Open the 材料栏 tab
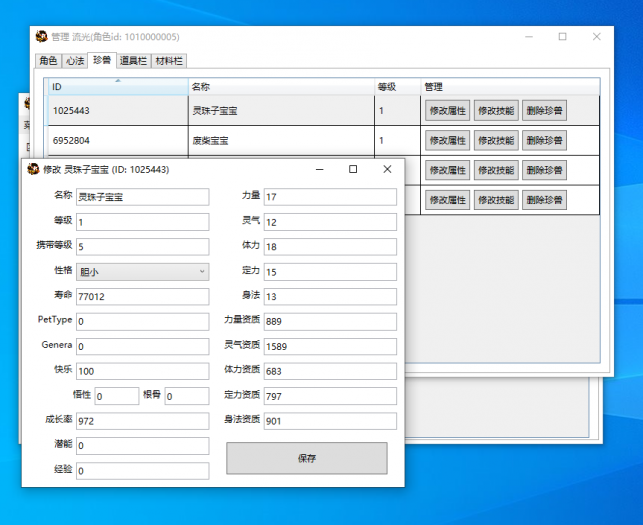The height and width of the screenshot is (525, 643). pyautogui.click(x=169, y=61)
